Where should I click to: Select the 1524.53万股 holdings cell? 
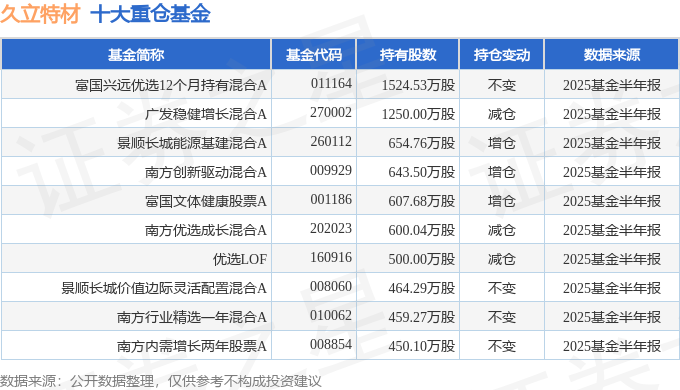(418, 85)
